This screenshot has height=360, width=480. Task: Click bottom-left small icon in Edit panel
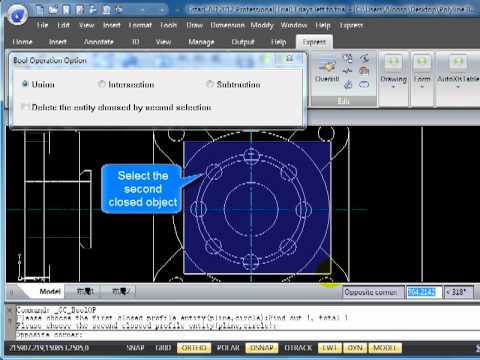coord(347,84)
